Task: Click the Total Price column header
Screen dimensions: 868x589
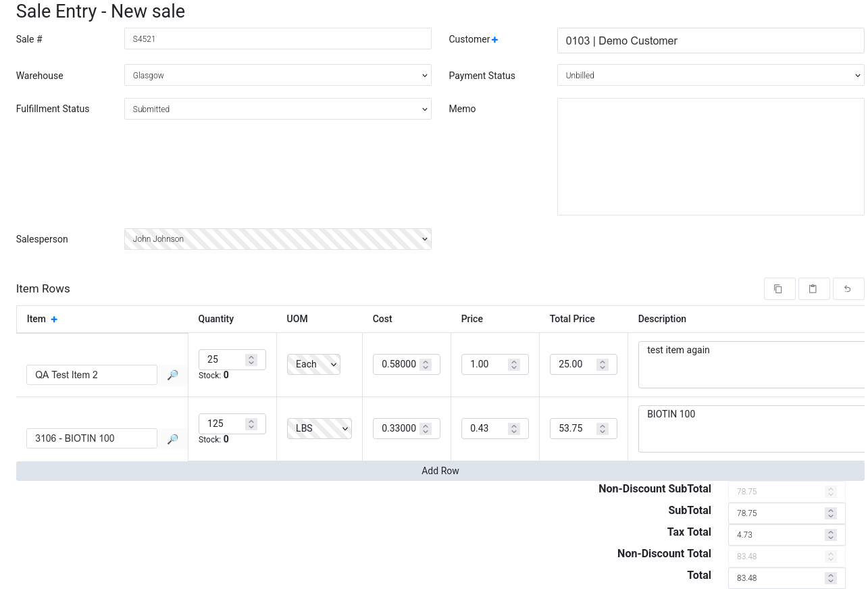Action: pyautogui.click(x=572, y=319)
